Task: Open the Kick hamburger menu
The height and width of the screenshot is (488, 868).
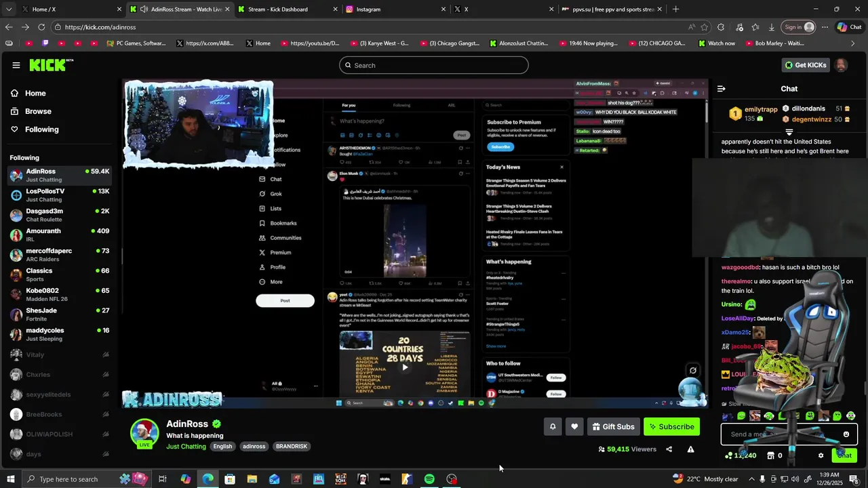Action: click(16, 65)
